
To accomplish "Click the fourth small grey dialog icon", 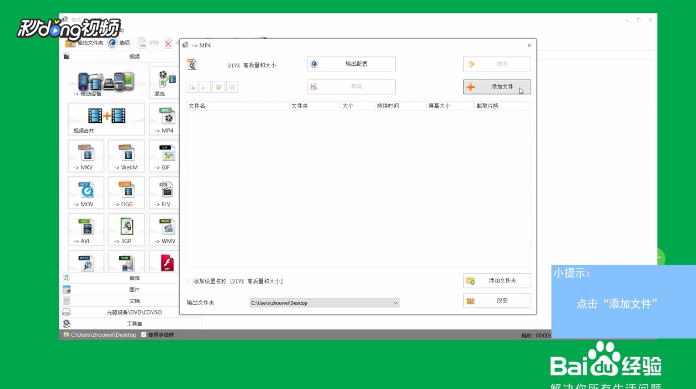I will pyautogui.click(x=232, y=87).
